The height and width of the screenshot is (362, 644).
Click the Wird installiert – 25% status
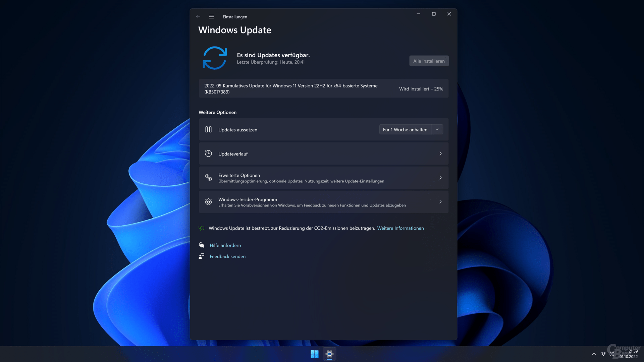(421, 89)
